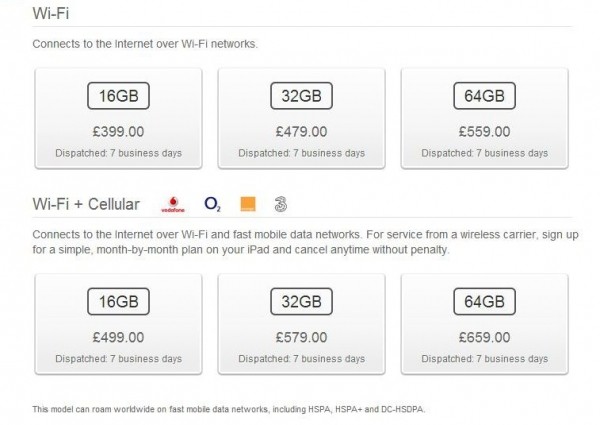The height and width of the screenshot is (425, 600).
Task: Choose the Cellular 32GB £579.00 model
Action: tap(302, 324)
